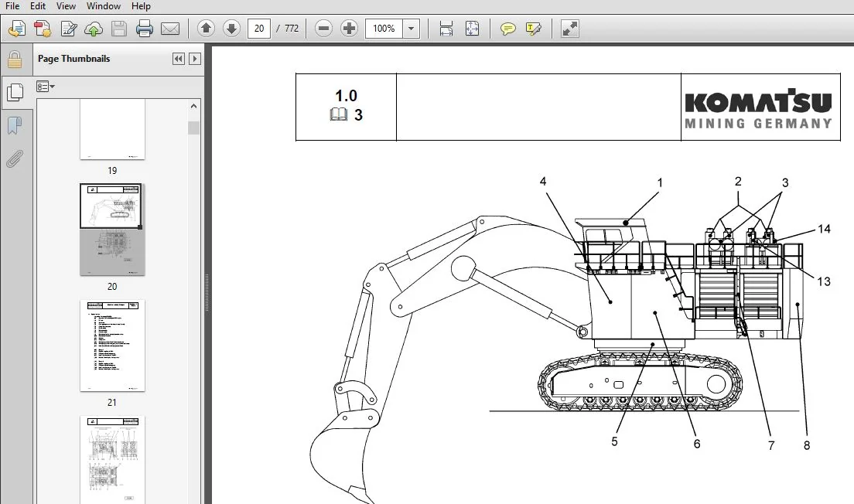
Task: Open the Bookmarks panel icon
Action: tap(15, 126)
